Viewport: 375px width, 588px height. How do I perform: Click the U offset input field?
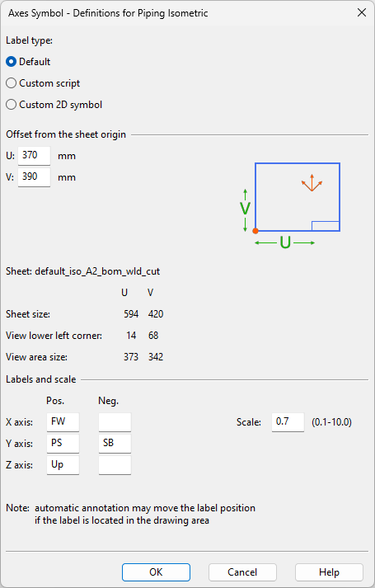pyautogui.click(x=34, y=156)
